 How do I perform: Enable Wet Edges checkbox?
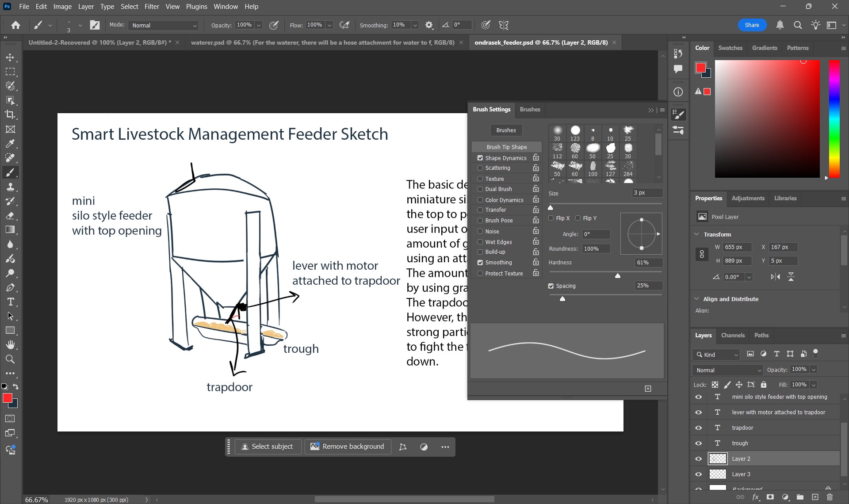480,242
